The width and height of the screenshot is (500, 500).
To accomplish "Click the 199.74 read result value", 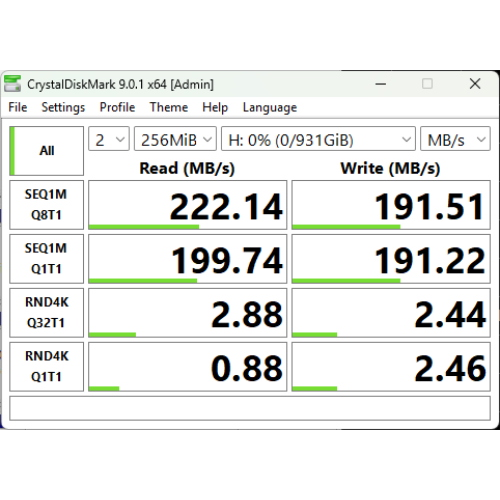I will (187, 259).
